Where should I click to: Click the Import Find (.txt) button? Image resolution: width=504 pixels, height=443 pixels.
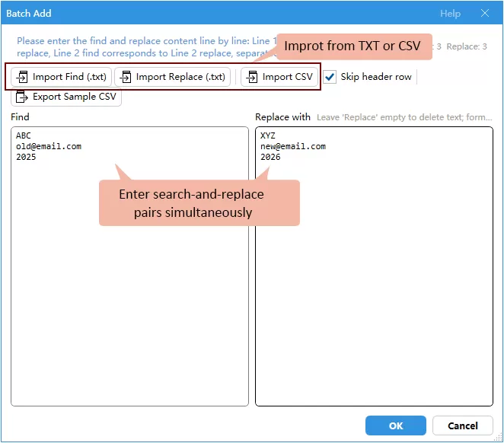coord(61,77)
